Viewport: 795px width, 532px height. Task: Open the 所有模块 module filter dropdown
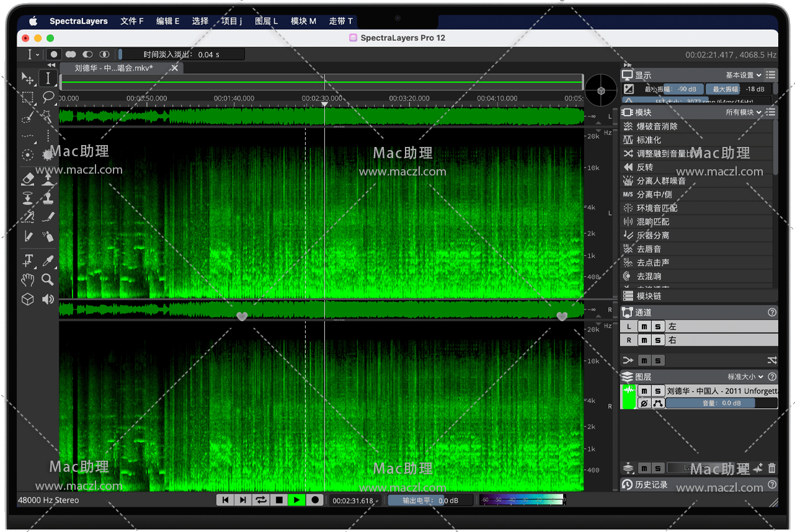[x=744, y=112]
